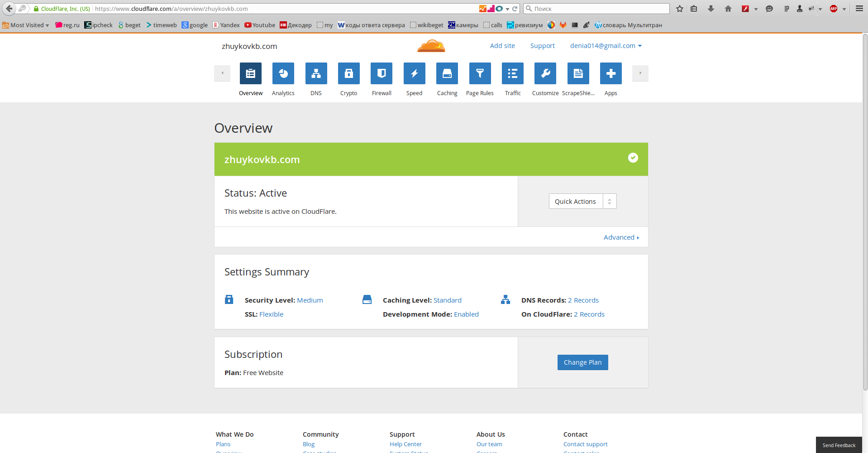Go to the browser home icon
This screenshot has width=868, height=453.
[728, 9]
